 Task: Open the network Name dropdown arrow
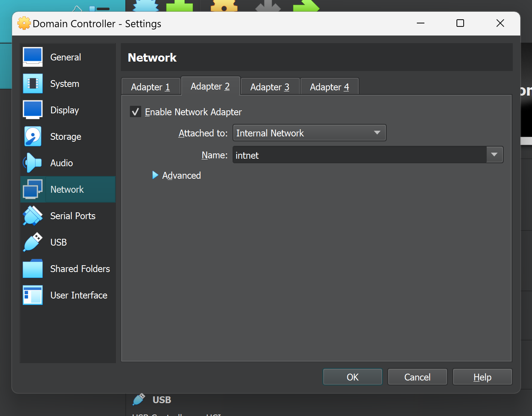coord(495,155)
